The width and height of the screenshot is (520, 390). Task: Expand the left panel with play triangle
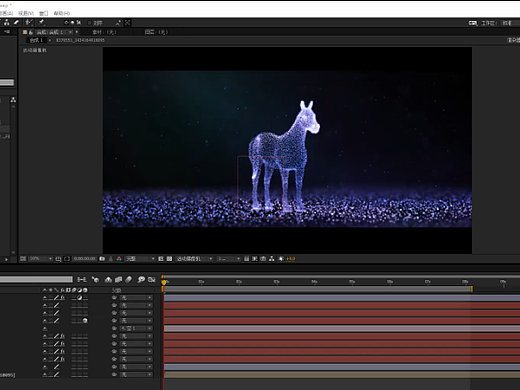pyautogui.click(x=6, y=259)
